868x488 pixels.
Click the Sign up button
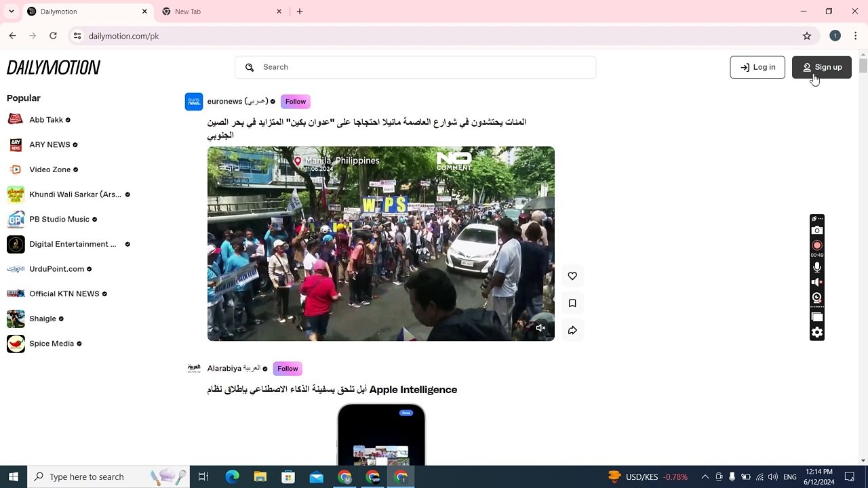pyautogui.click(x=822, y=67)
